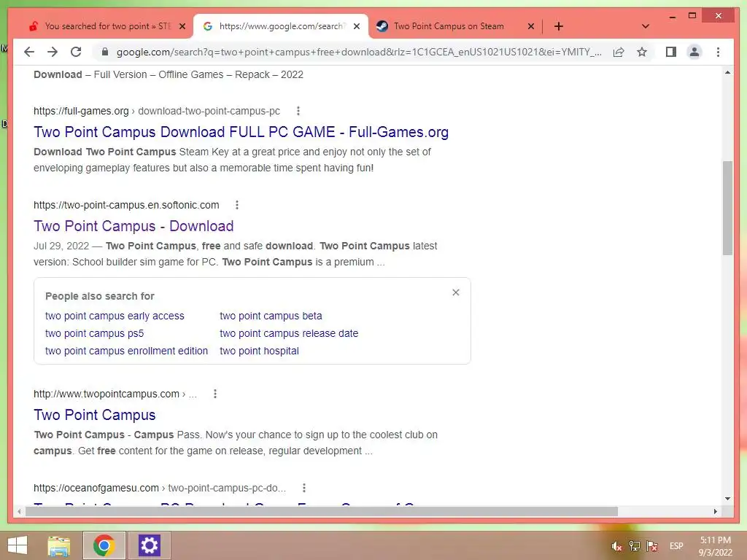This screenshot has height=560, width=747.
Task: Open 'Two Point Campus - Download' softonic link
Action: [x=133, y=226]
